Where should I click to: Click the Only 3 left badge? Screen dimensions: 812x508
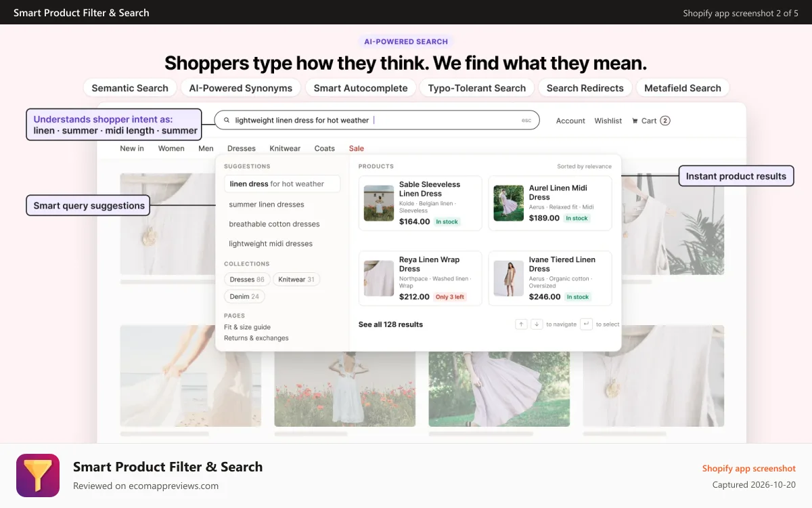pyautogui.click(x=450, y=297)
